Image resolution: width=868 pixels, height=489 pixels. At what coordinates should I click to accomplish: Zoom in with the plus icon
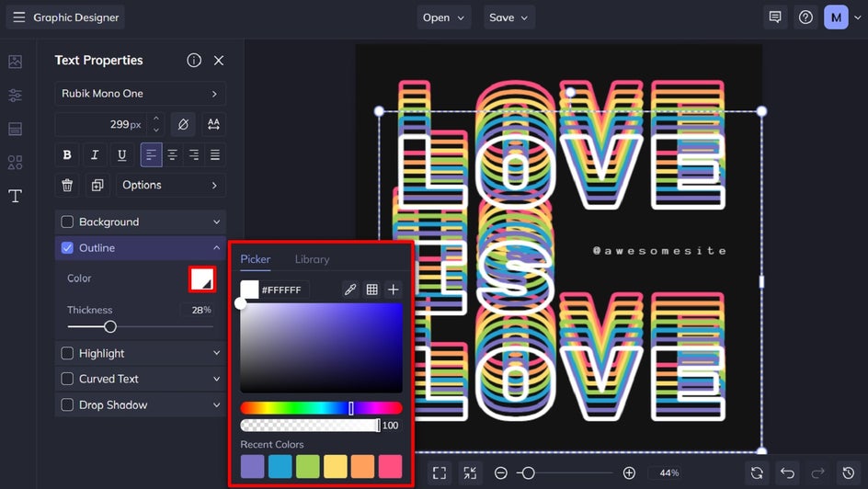coord(629,473)
